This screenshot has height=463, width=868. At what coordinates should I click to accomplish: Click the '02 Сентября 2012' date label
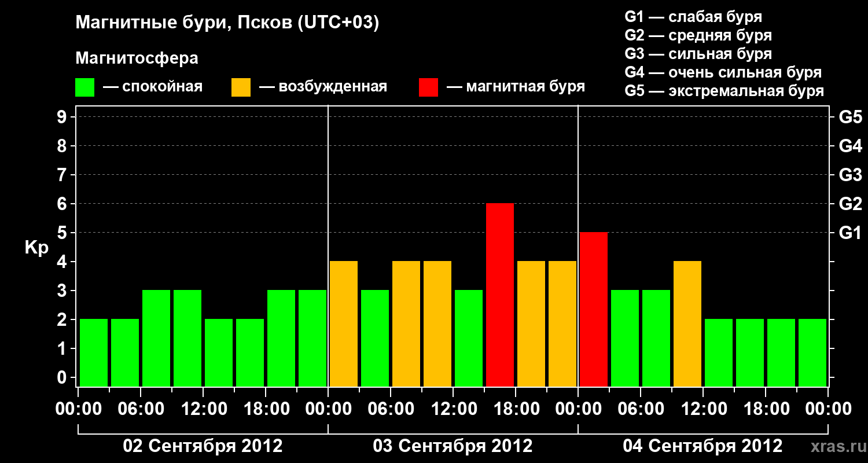pyautogui.click(x=203, y=446)
